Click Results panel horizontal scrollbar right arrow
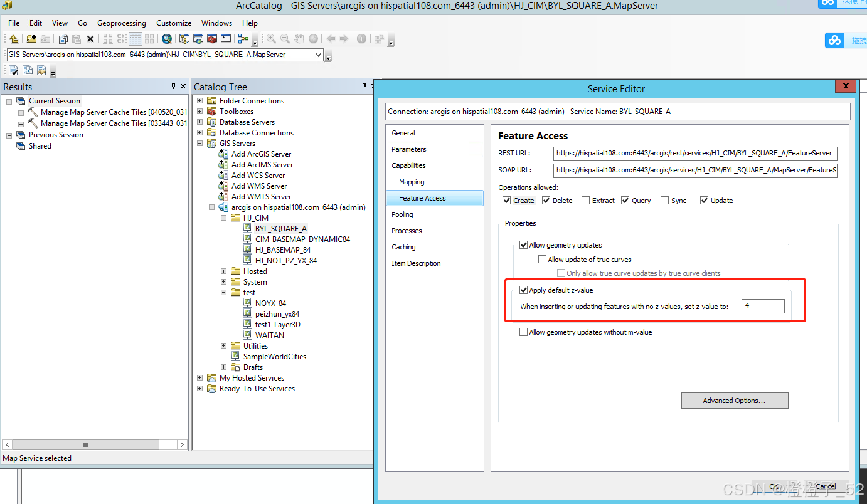The height and width of the screenshot is (504, 867). click(183, 444)
